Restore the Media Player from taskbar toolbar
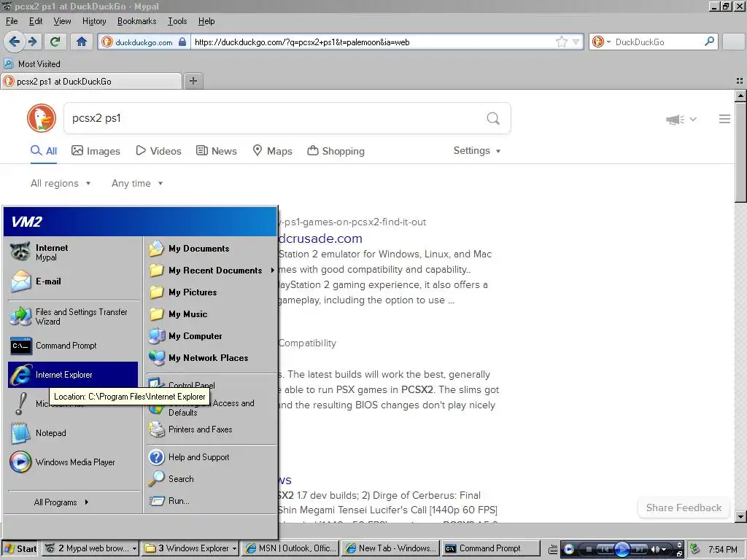The width and height of the screenshot is (747, 560). pos(679,553)
